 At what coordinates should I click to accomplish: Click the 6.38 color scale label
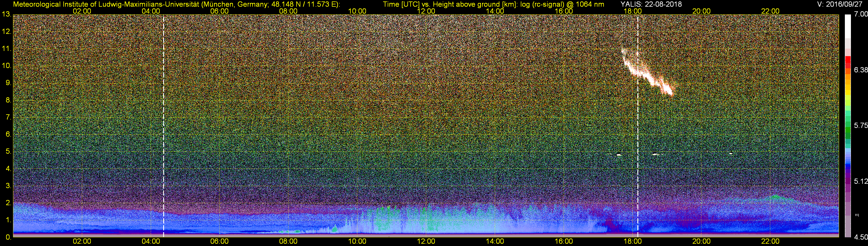click(x=861, y=70)
